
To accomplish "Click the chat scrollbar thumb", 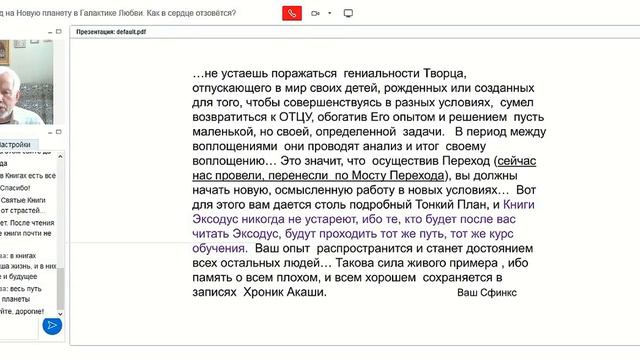I will (60, 289).
